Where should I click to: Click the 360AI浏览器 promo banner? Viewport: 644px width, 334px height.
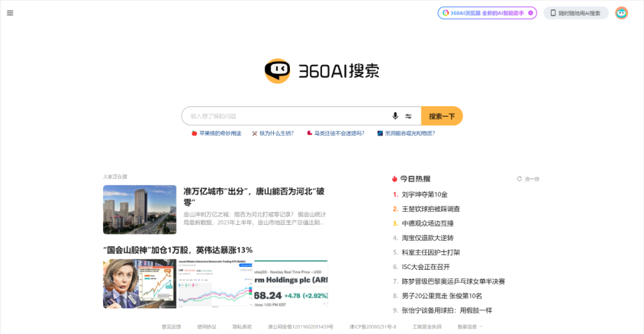(x=487, y=13)
